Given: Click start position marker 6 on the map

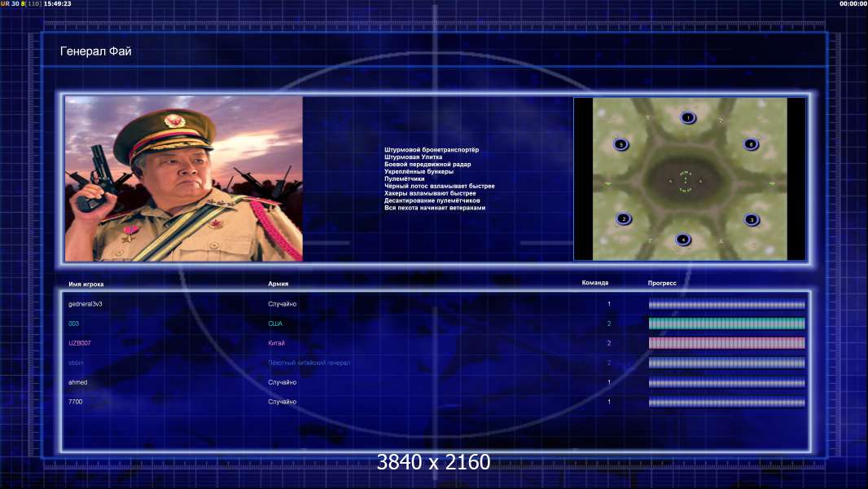Looking at the screenshot, I should tap(751, 144).
